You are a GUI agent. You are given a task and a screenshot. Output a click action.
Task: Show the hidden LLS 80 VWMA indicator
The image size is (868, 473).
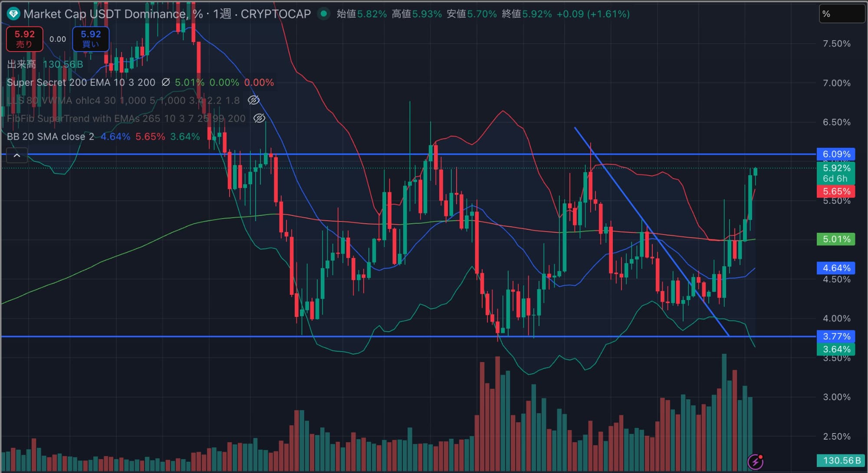coord(253,101)
